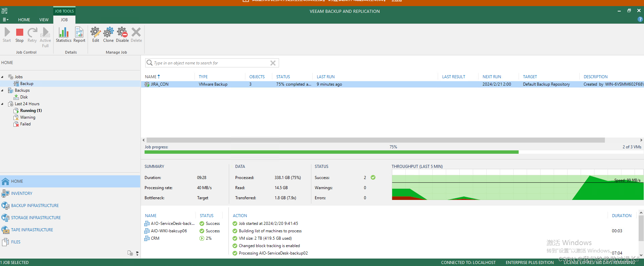Disable the selected job

pos(122,35)
